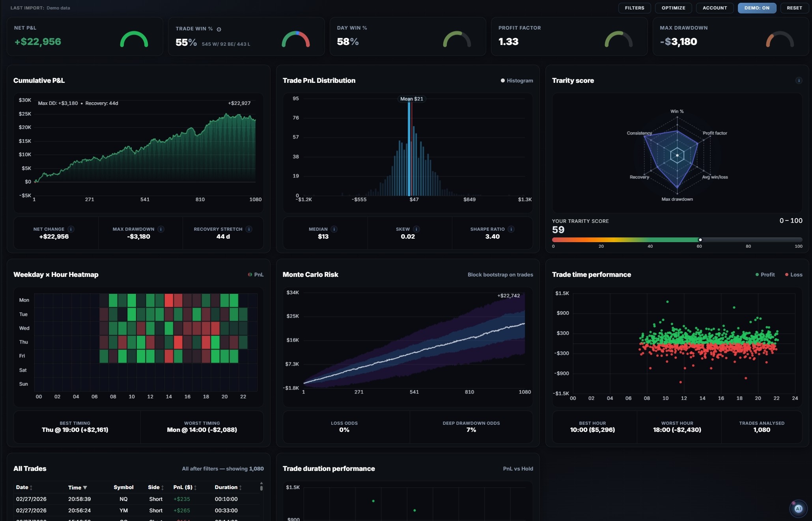
Task: Open Trade Win % settings gear
Action: tap(219, 29)
